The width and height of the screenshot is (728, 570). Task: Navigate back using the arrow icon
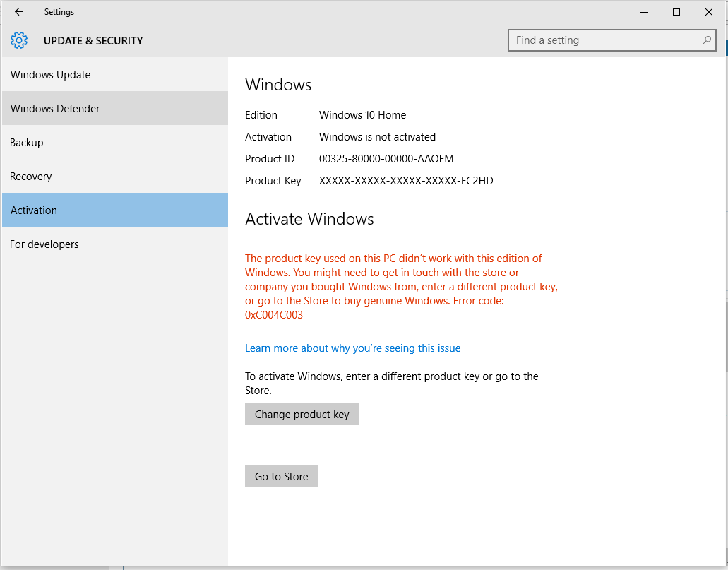point(18,11)
